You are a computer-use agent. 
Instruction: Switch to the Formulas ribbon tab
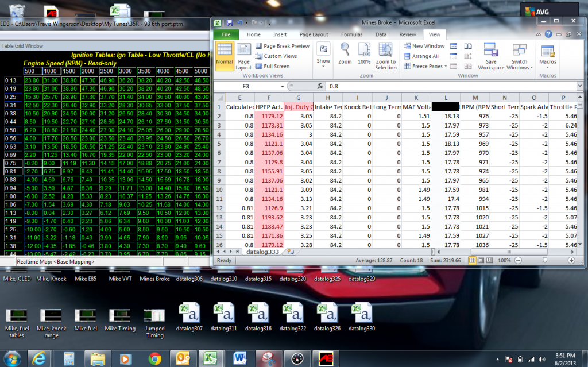[x=351, y=34]
